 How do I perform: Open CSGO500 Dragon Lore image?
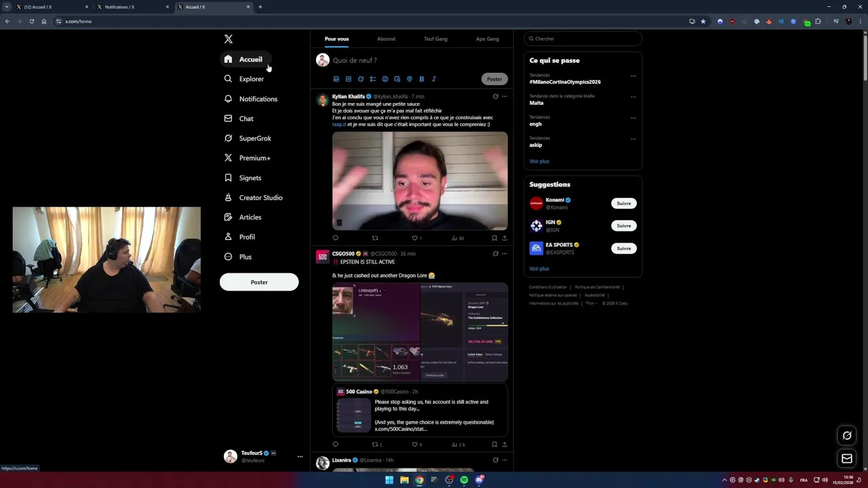click(420, 332)
